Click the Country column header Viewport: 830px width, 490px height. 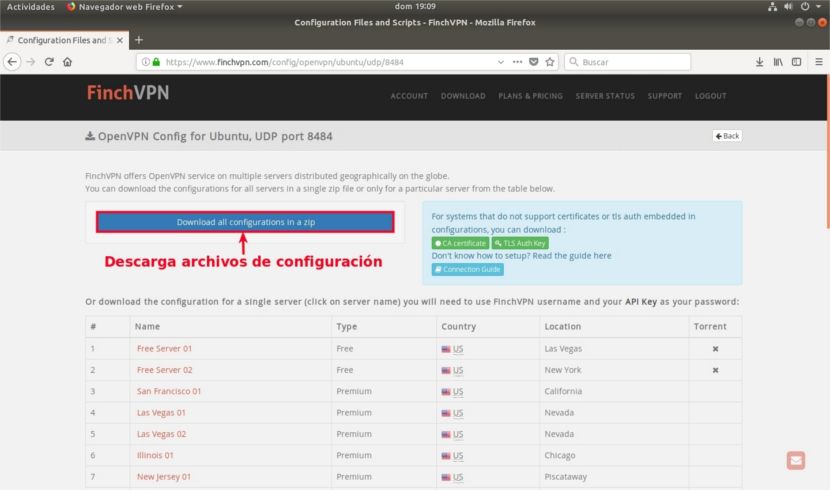tap(458, 326)
